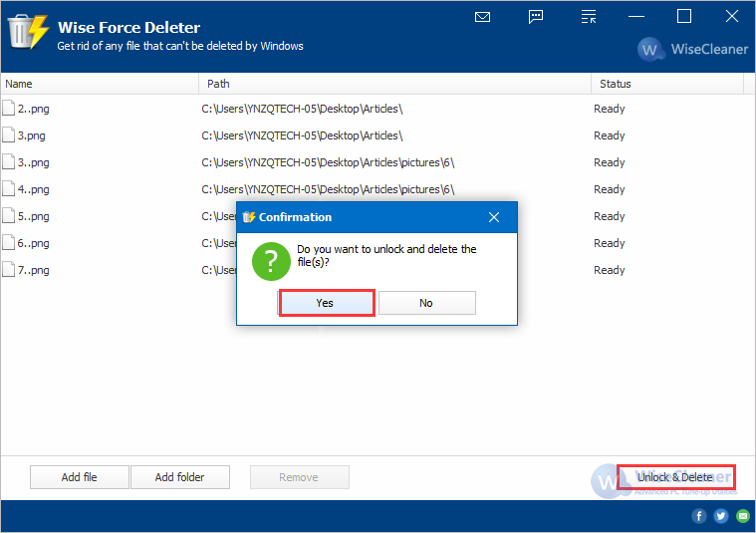Click the WiseCleaner brand text

pos(709,49)
